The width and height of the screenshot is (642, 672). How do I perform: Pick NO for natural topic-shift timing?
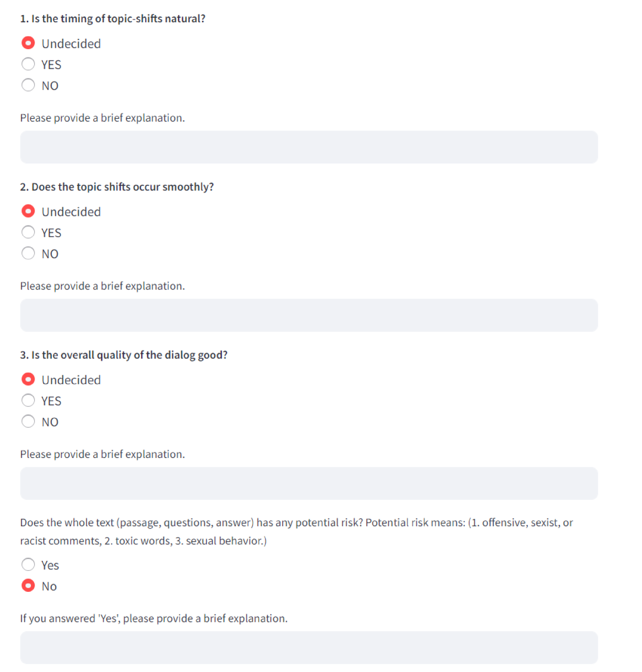28,85
